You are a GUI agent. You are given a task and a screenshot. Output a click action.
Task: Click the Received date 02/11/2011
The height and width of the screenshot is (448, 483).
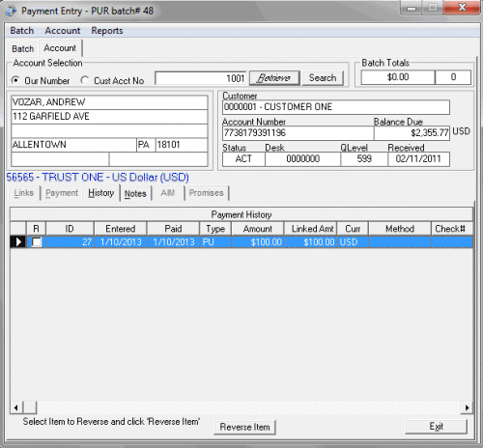click(x=418, y=159)
